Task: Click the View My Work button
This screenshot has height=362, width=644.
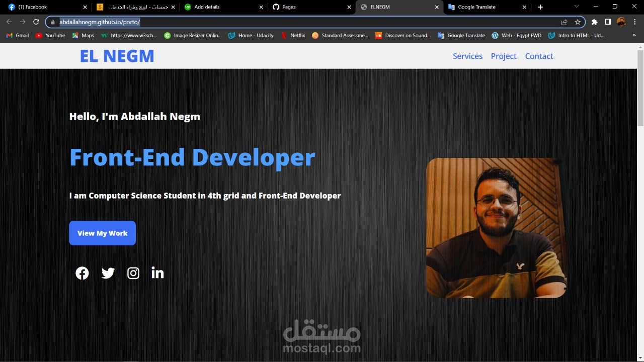Action: [102, 233]
